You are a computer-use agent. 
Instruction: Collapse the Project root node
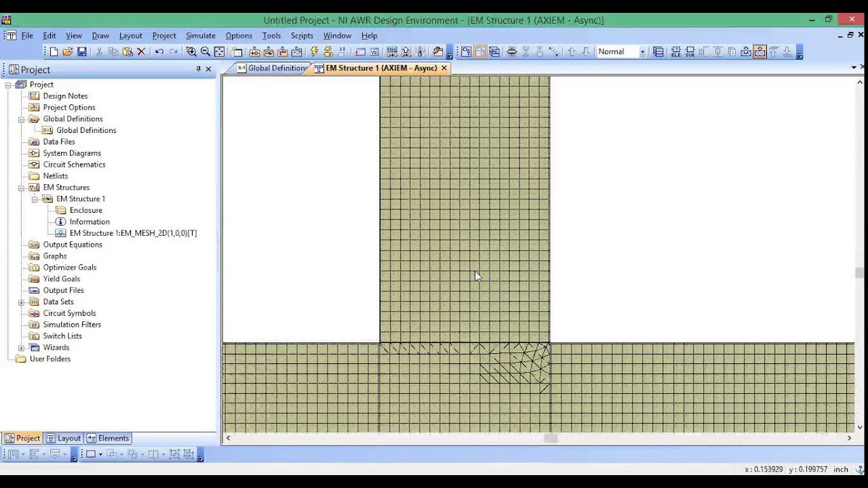[x=8, y=85]
